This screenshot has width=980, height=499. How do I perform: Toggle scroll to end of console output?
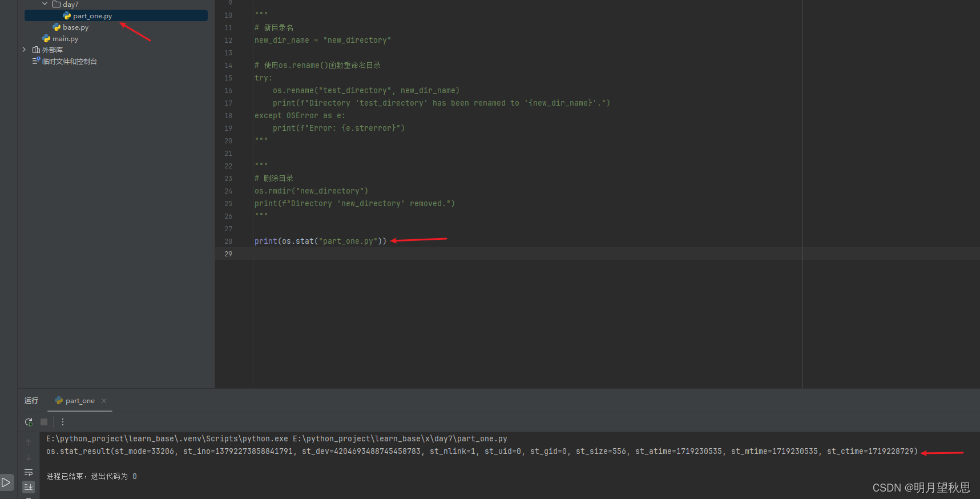pos(29,487)
